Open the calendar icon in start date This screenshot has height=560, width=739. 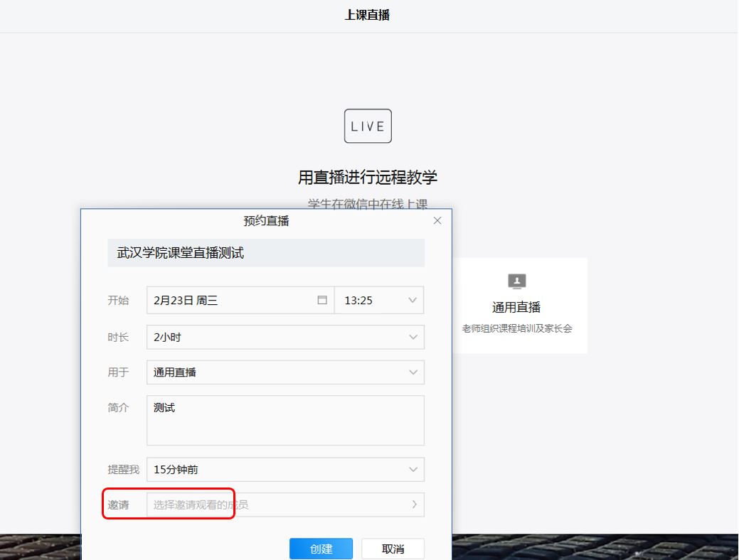[x=322, y=300]
